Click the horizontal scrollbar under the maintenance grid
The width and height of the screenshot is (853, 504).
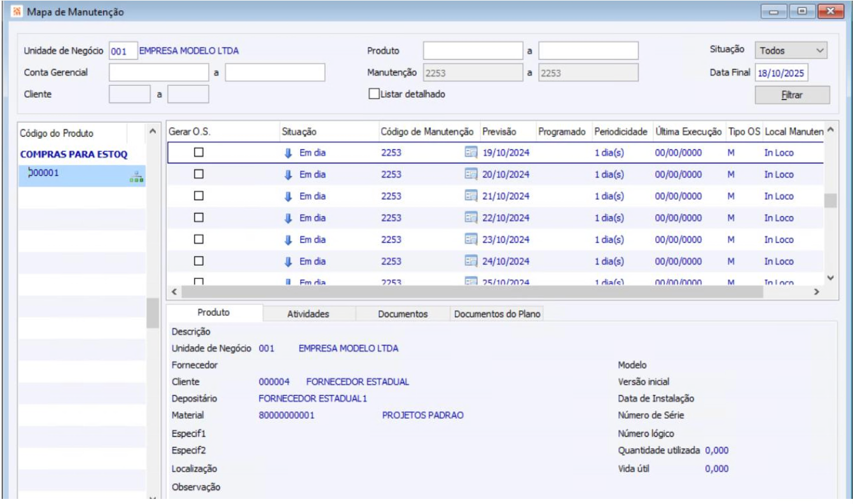[x=471, y=292]
